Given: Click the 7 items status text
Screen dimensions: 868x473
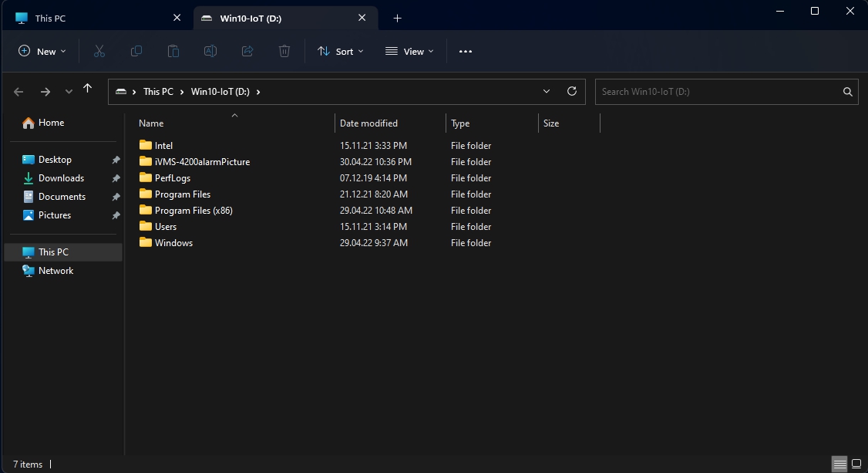Looking at the screenshot, I should pyautogui.click(x=28, y=465).
